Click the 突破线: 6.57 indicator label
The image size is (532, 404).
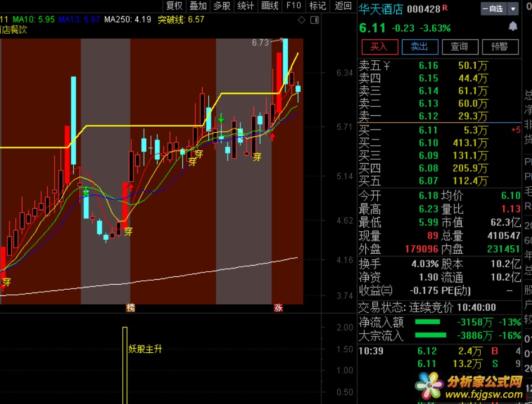[x=181, y=19]
